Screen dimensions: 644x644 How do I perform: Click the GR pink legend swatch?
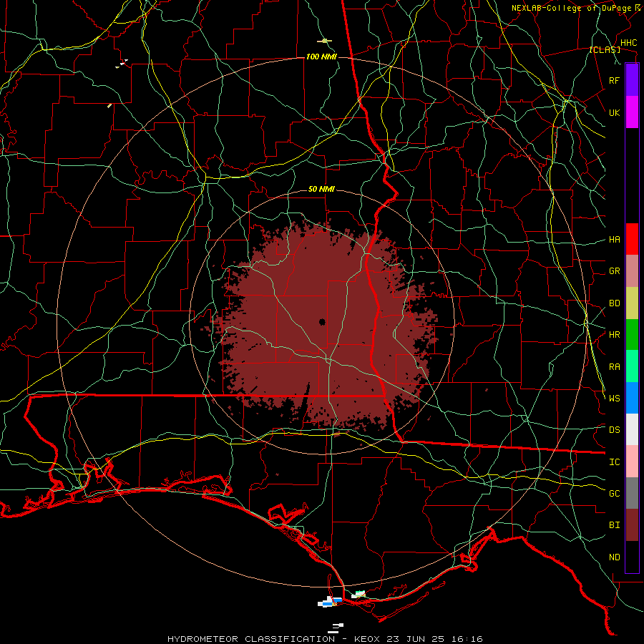[x=632, y=270]
